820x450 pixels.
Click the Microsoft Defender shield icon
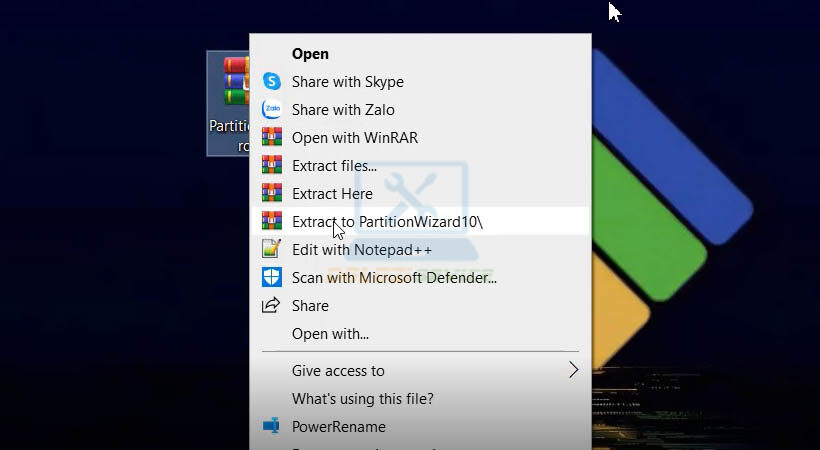(x=271, y=277)
